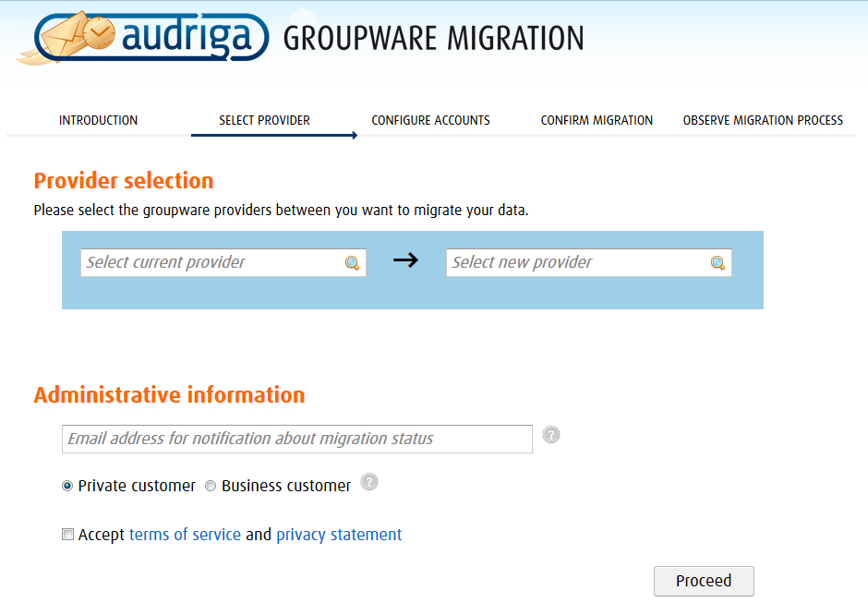
Task: Click the notification email address field
Action: tap(296, 439)
